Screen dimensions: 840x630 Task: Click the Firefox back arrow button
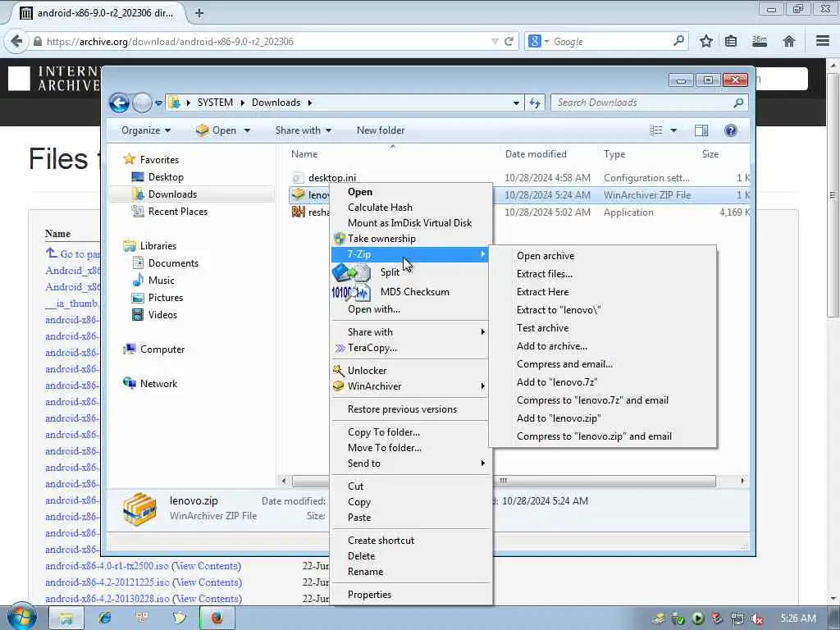pos(16,41)
